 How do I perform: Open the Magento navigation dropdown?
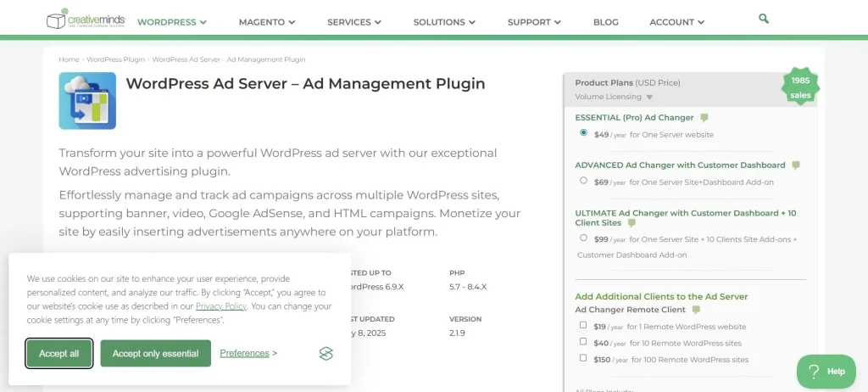(x=267, y=22)
